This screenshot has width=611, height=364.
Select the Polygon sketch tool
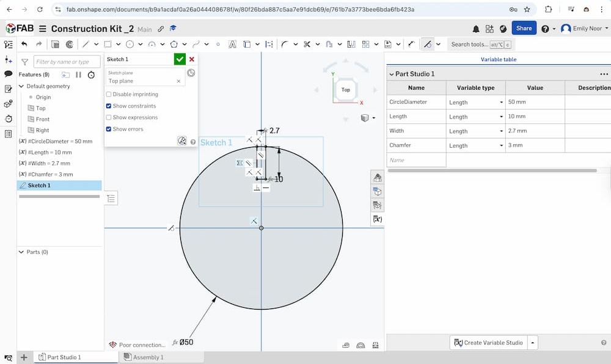pos(174,45)
